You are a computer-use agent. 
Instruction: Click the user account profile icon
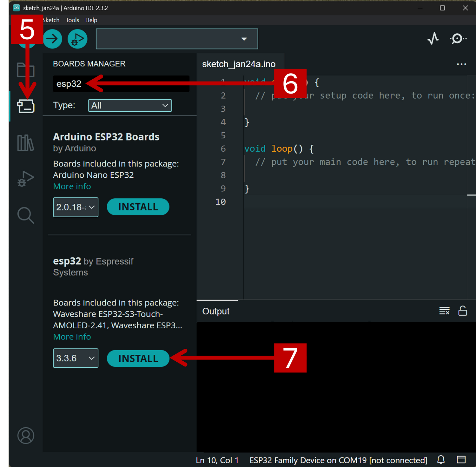[26, 436]
